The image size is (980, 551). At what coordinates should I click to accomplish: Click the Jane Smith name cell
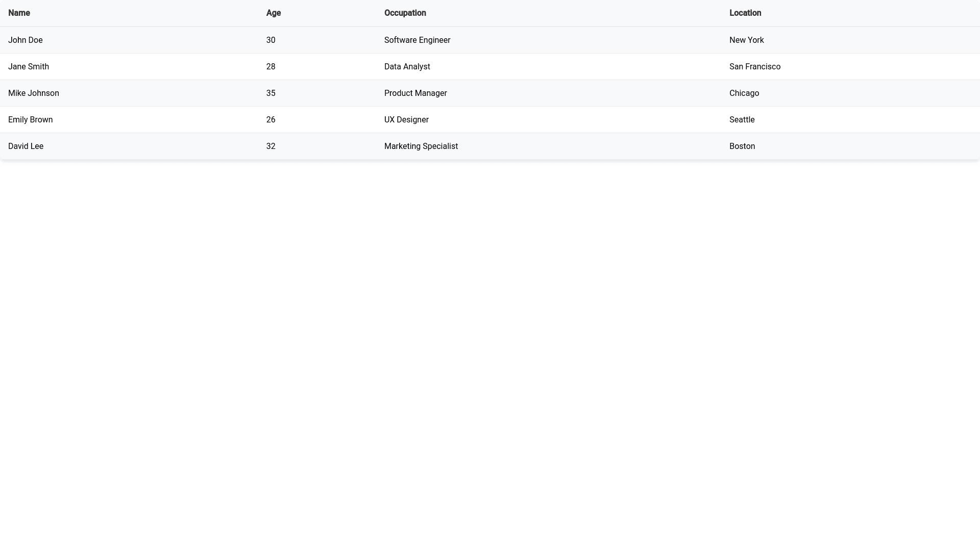pyautogui.click(x=29, y=67)
